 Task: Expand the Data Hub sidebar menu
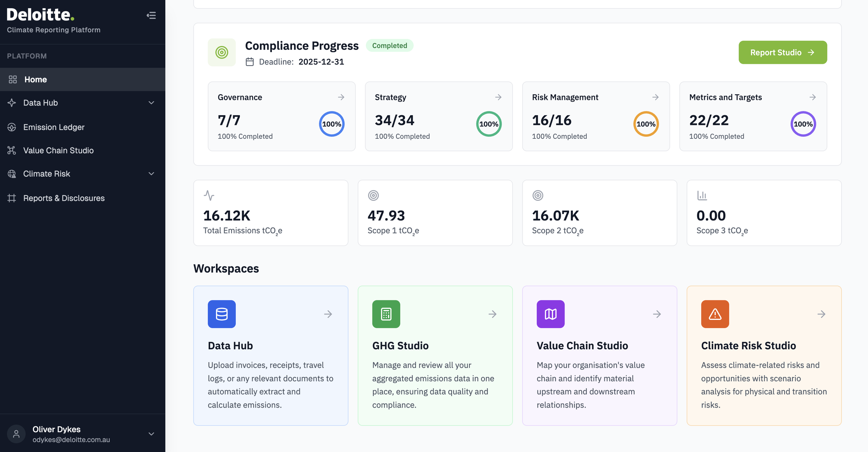tap(151, 103)
